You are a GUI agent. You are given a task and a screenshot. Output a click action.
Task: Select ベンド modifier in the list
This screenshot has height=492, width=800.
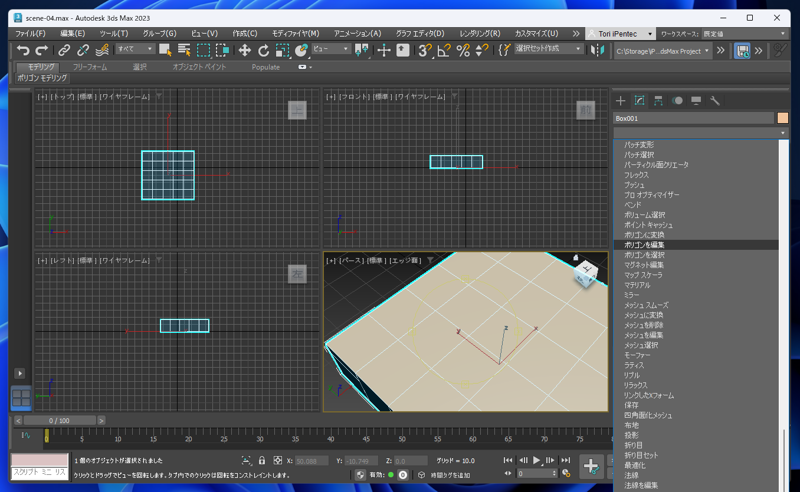pyautogui.click(x=696, y=205)
